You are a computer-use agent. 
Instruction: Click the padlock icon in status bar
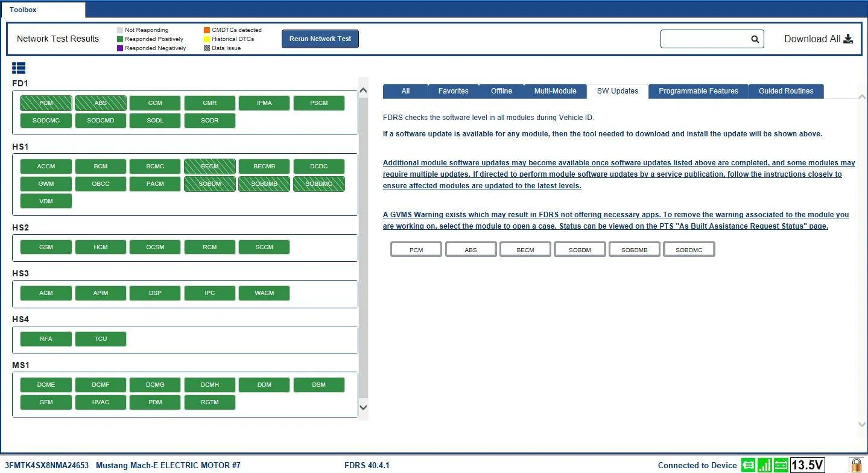[x=856, y=465]
